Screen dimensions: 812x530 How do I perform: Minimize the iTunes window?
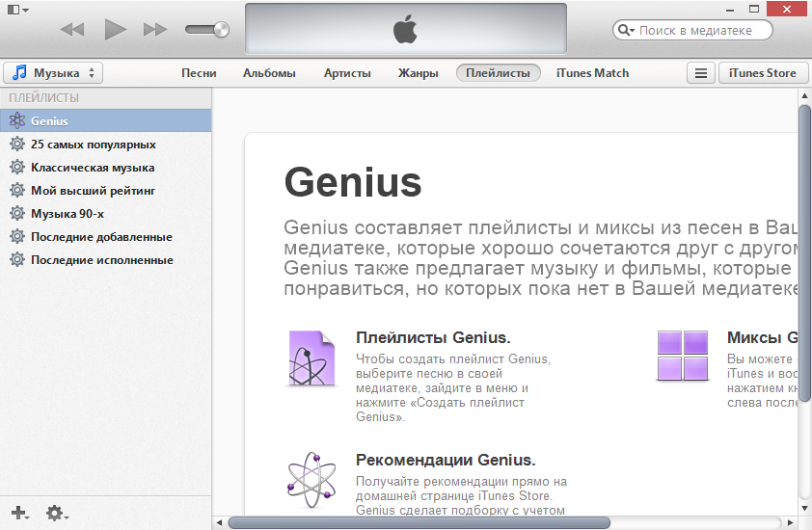pos(730,10)
